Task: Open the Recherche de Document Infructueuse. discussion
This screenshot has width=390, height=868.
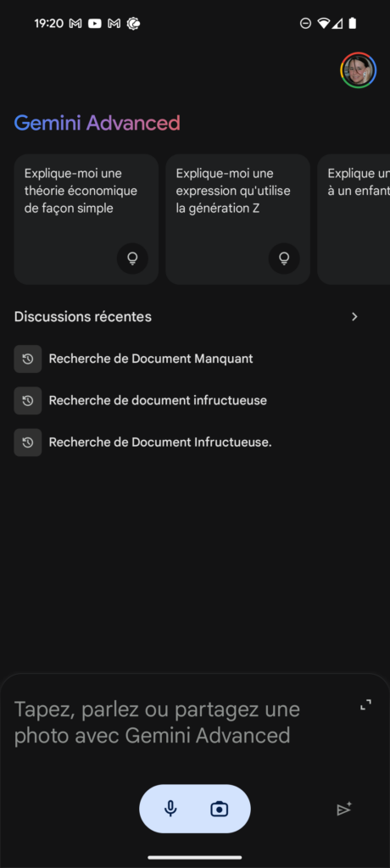Action: (x=160, y=442)
